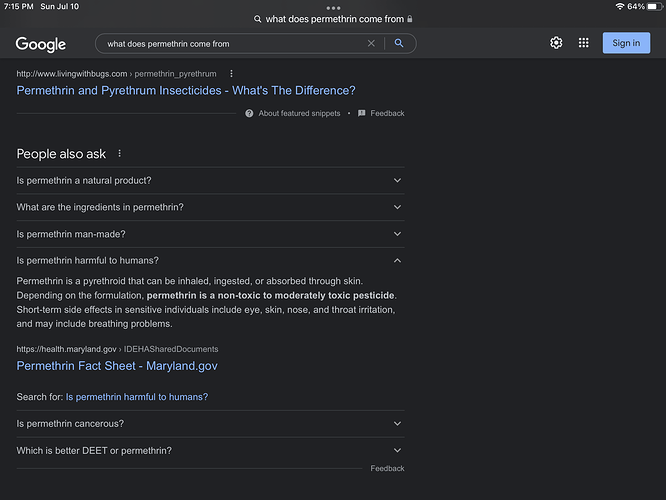Open People also ask options menu
Viewport: 666px width, 500px height.
pos(119,153)
